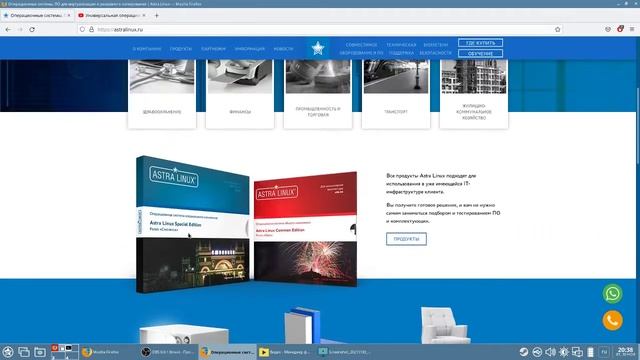
Task: Click the shield icon in the address bar
Action: pos(82,29)
